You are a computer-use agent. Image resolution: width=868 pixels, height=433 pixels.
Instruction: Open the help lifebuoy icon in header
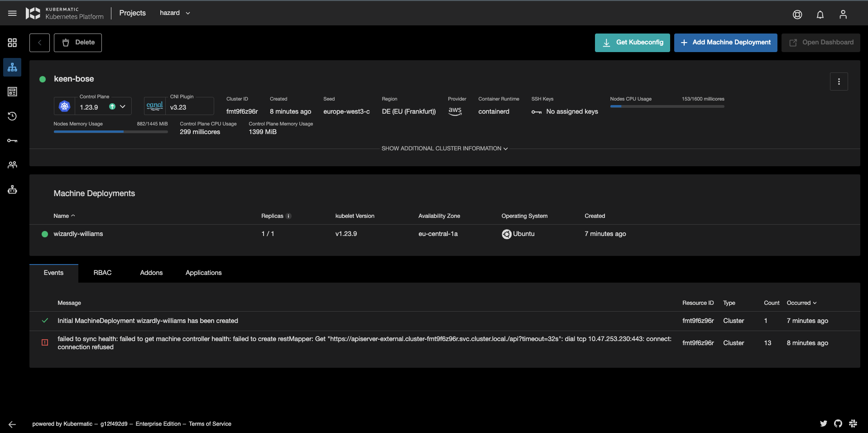797,14
